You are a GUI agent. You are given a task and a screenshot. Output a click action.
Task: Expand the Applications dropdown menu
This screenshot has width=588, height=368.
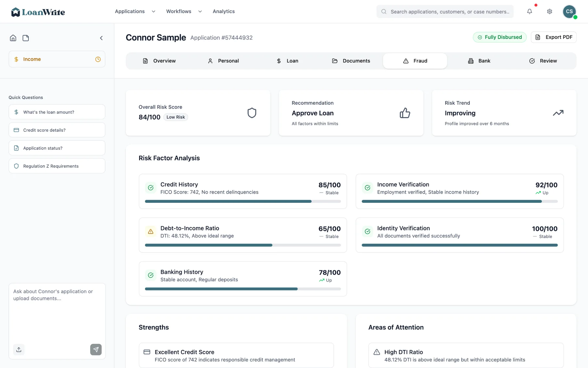pos(135,11)
